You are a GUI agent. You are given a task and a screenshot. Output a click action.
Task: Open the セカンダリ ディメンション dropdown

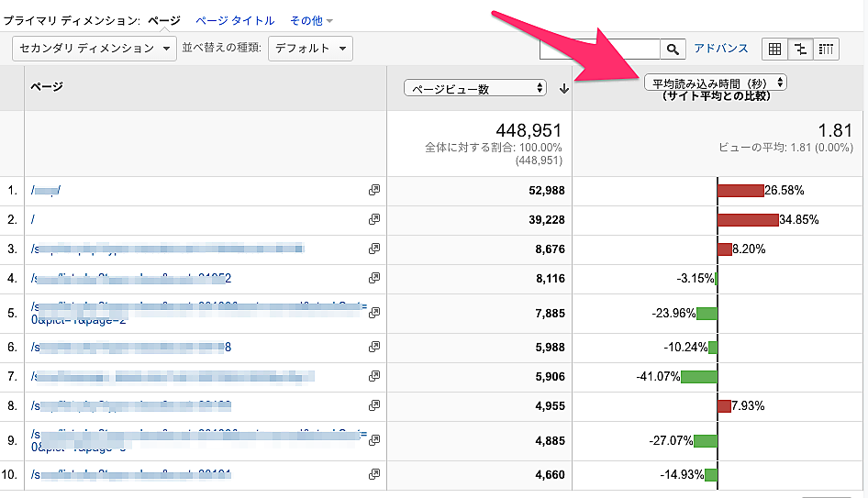click(95, 49)
